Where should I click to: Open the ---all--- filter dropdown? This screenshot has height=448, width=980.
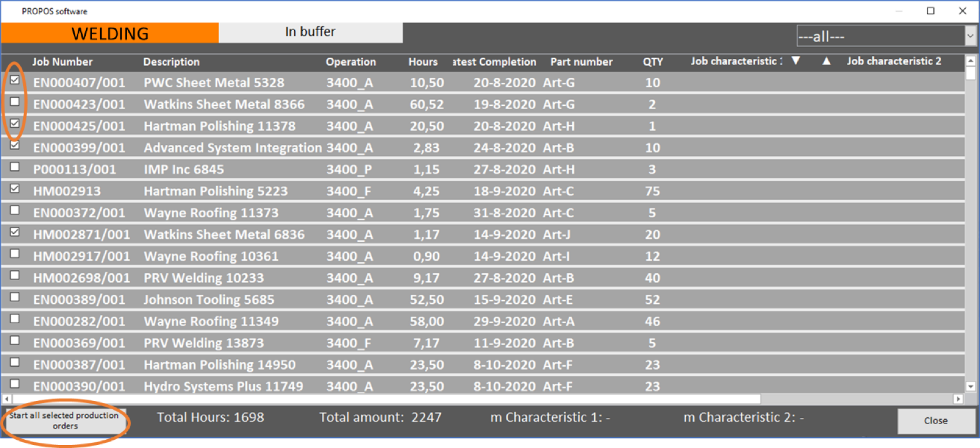click(886, 36)
